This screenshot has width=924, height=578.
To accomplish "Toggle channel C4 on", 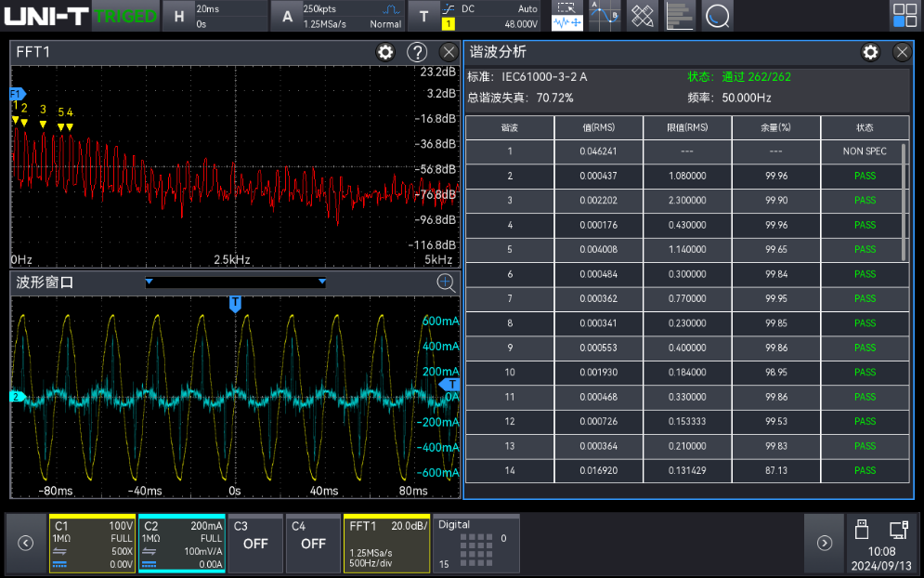I will pyautogui.click(x=313, y=543).
